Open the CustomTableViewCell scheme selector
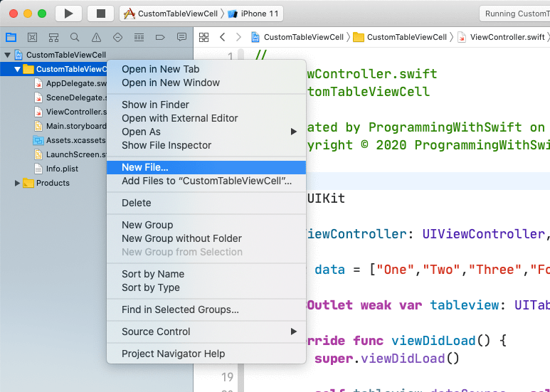550x392 pixels. tap(171, 14)
